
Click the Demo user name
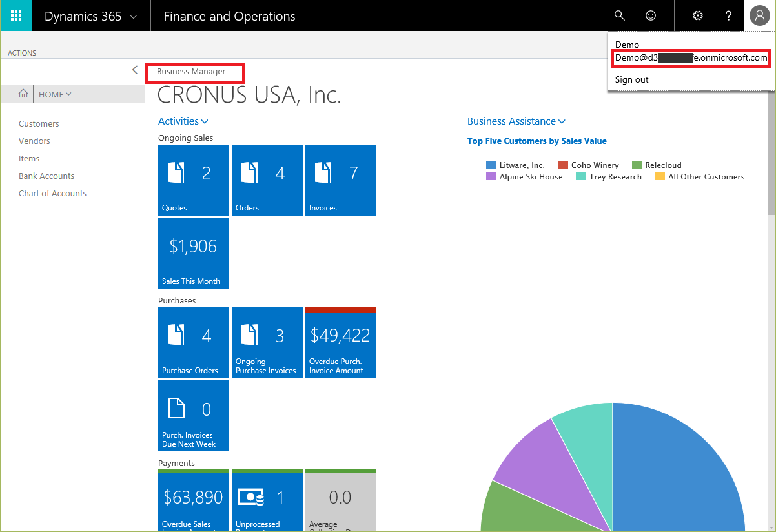(x=627, y=45)
